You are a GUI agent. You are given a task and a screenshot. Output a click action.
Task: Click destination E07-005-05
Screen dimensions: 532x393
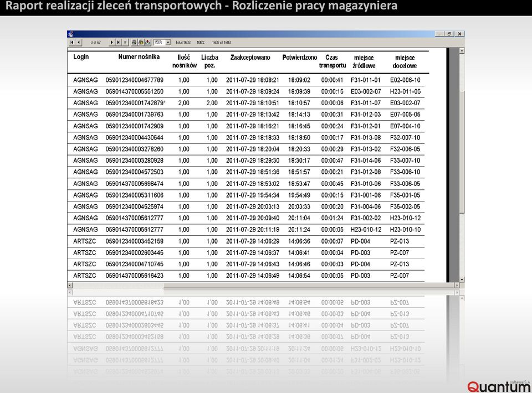click(x=405, y=115)
